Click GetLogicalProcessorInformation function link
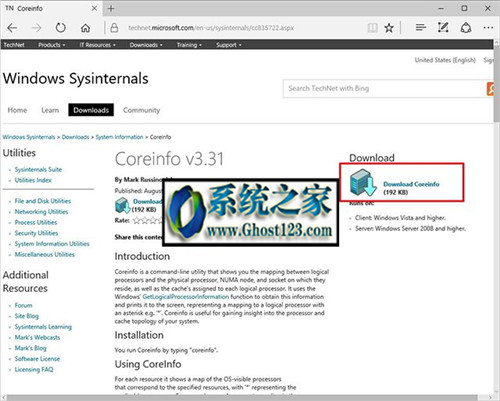The width and height of the screenshot is (500, 401). point(186,297)
